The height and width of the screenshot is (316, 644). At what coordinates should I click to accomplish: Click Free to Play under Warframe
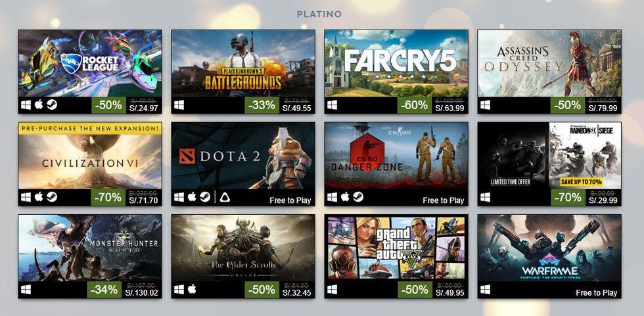597,292
